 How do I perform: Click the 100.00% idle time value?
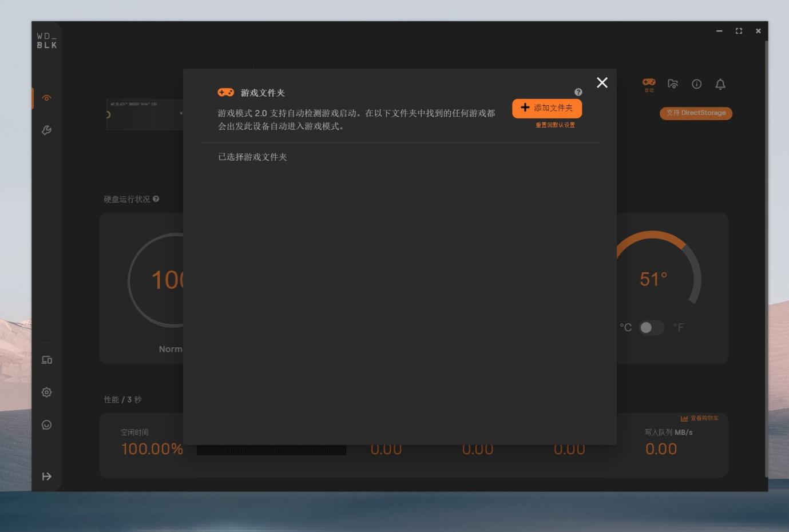pyautogui.click(x=152, y=449)
